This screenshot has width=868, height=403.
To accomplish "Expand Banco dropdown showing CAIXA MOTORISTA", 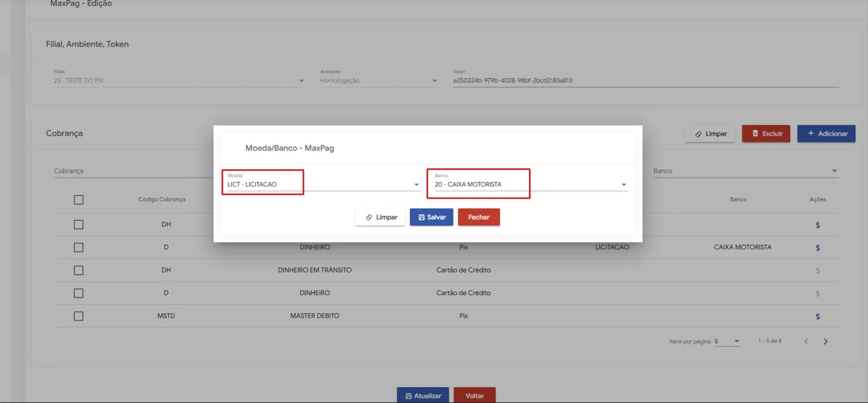I will [x=623, y=185].
